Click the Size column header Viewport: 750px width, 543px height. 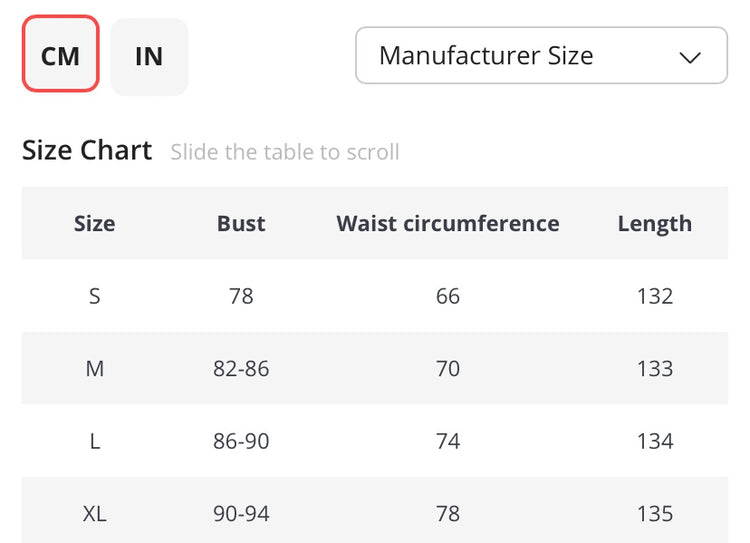click(x=94, y=223)
